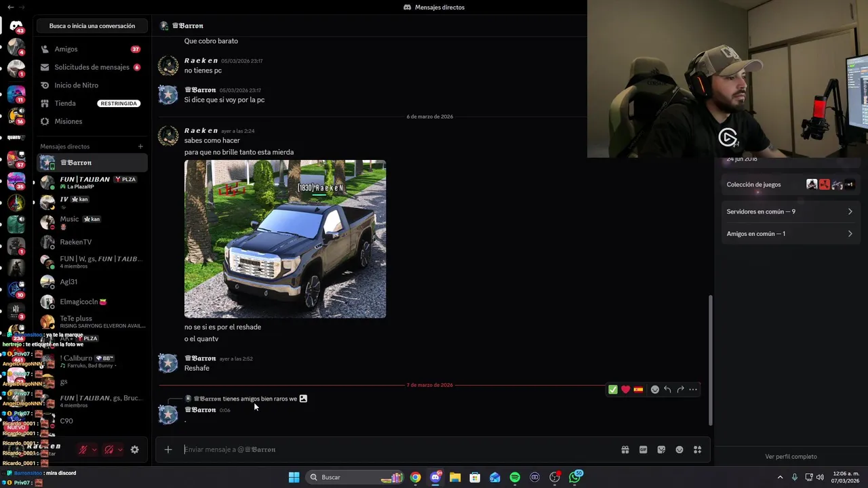The width and height of the screenshot is (868, 488).
Task: Open the Music kan conversation
Action: click(92, 222)
